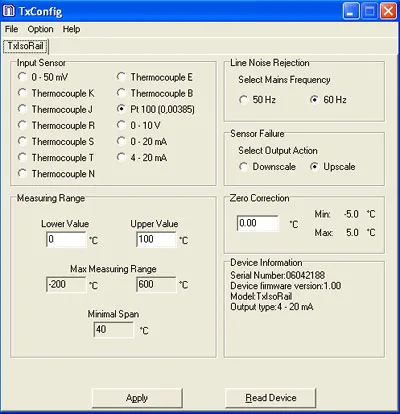
Task: Click the Serial Number:06042188 text
Action: tap(277, 275)
